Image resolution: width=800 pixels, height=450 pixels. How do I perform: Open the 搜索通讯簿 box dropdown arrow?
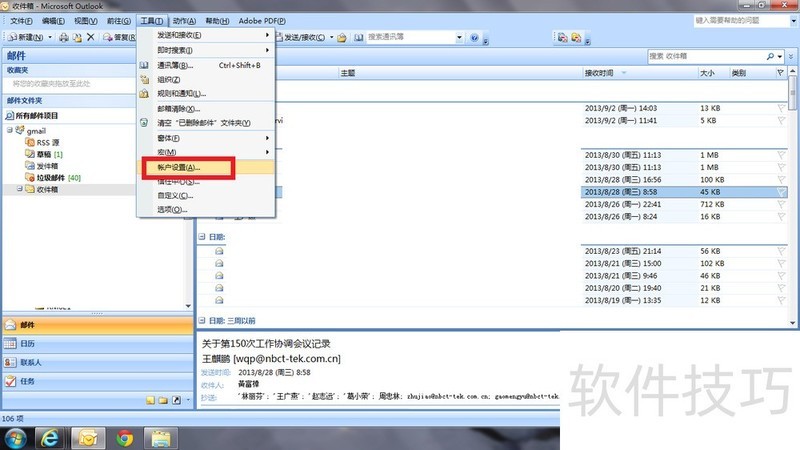coord(459,37)
